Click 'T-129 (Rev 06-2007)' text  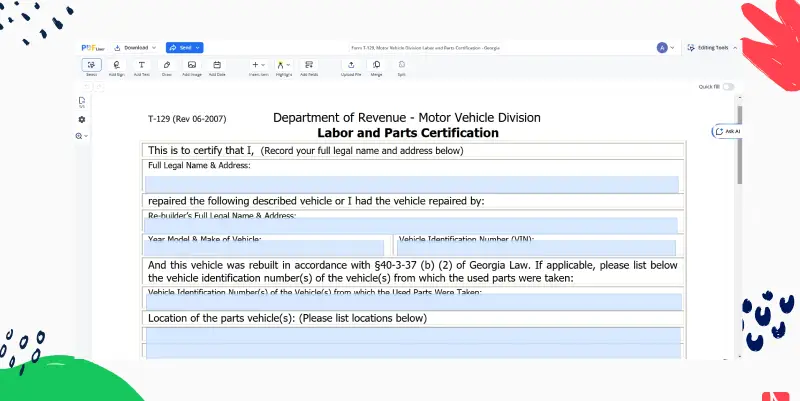[x=187, y=119]
